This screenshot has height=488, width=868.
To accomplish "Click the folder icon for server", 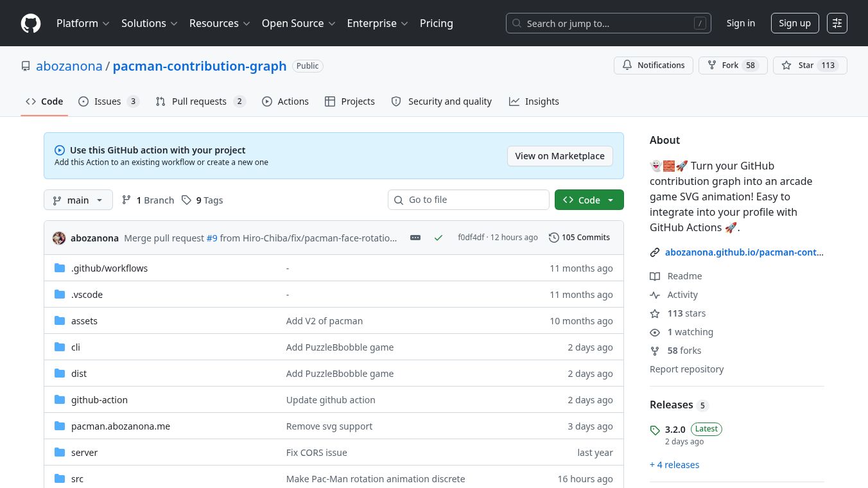I will (60, 453).
